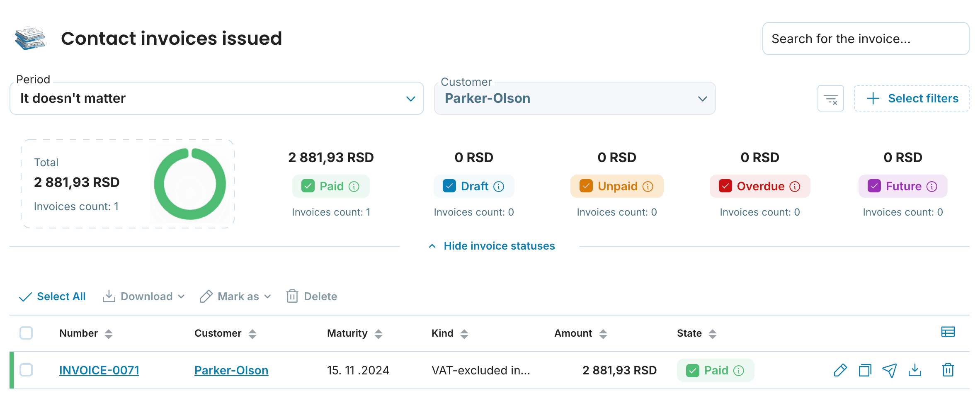Send INVOICE-0071 with the paper plane icon
The height and width of the screenshot is (403, 980).
(x=890, y=370)
